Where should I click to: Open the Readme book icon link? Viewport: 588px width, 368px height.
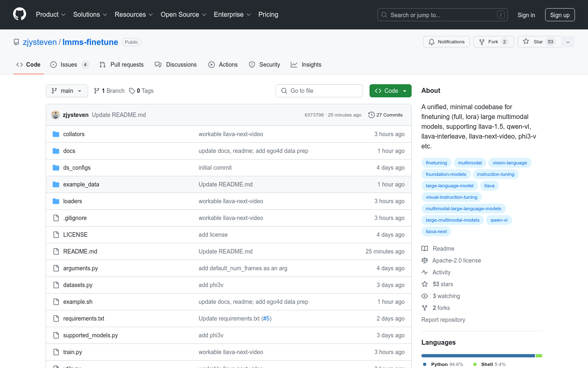pyautogui.click(x=425, y=249)
